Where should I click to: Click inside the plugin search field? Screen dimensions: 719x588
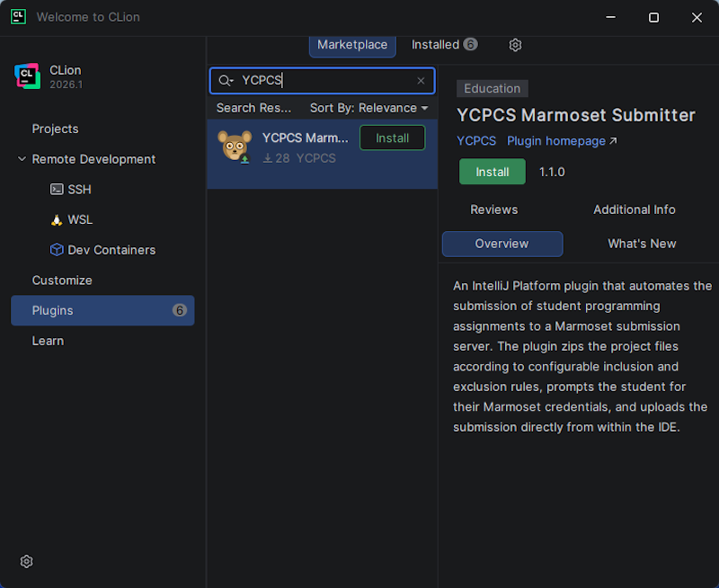click(323, 81)
